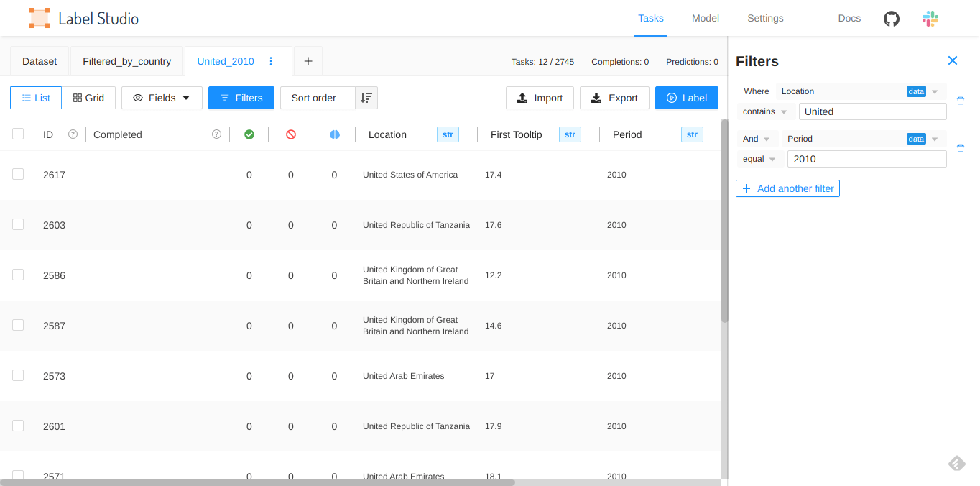Open the contains operator dropdown
The height and width of the screenshot is (486, 980).
click(x=764, y=111)
